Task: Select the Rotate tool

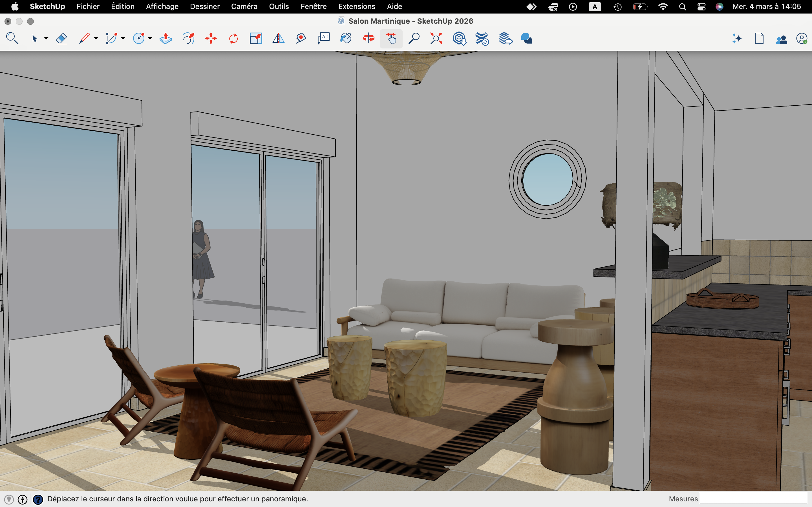Action: (x=233, y=39)
